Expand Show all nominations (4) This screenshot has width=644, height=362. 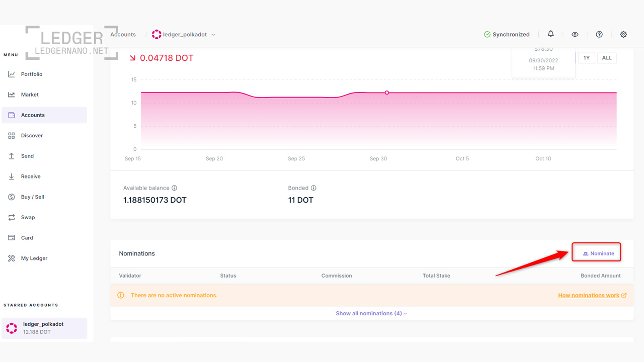coord(371,313)
